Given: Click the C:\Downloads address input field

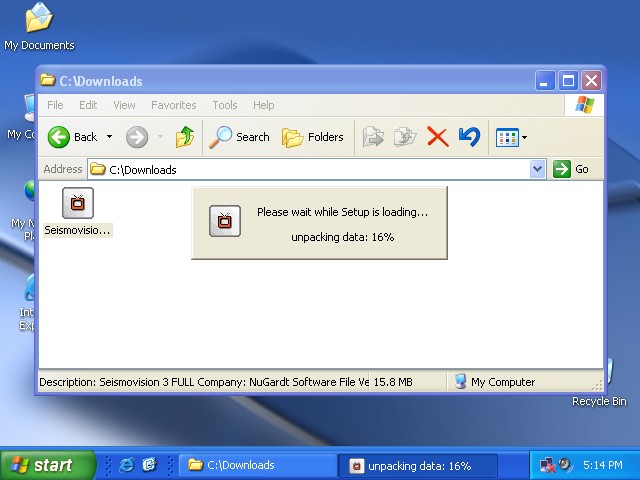Looking at the screenshot, I should pyautogui.click(x=310, y=169).
